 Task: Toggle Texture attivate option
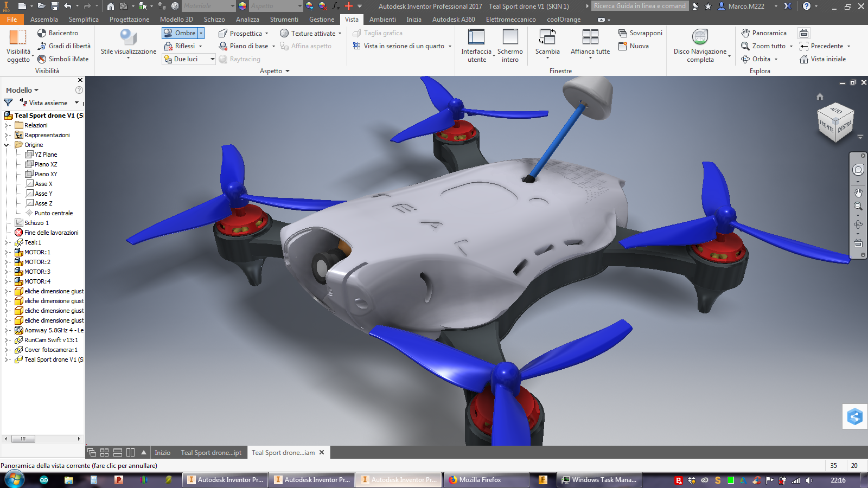308,33
